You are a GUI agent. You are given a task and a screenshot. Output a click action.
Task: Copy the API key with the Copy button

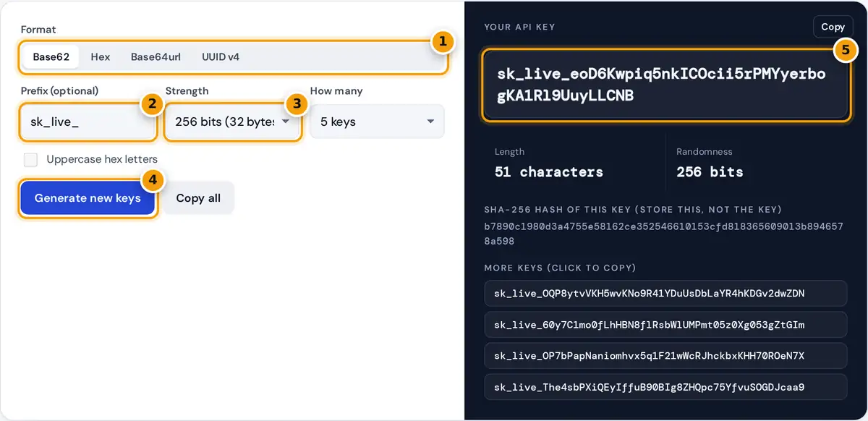point(833,27)
